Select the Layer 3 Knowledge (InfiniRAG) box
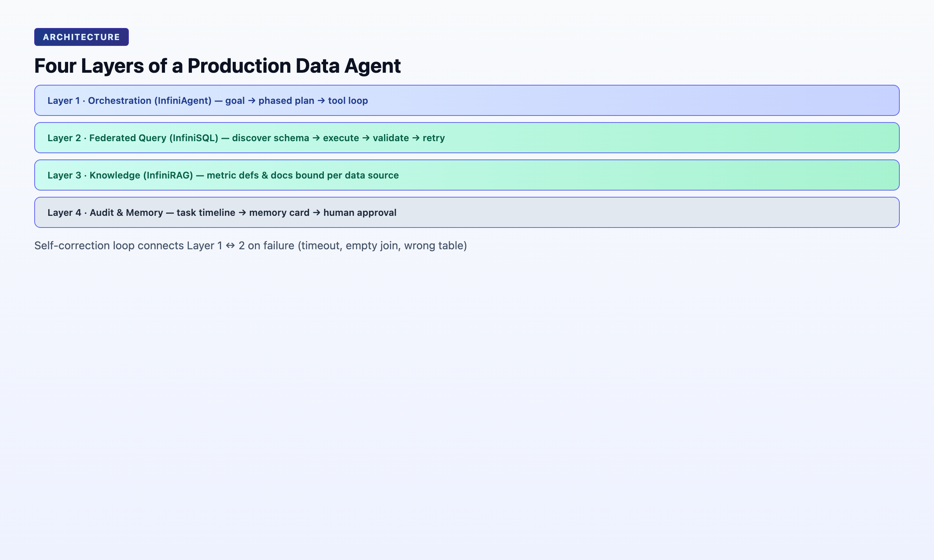 click(467, 175)
